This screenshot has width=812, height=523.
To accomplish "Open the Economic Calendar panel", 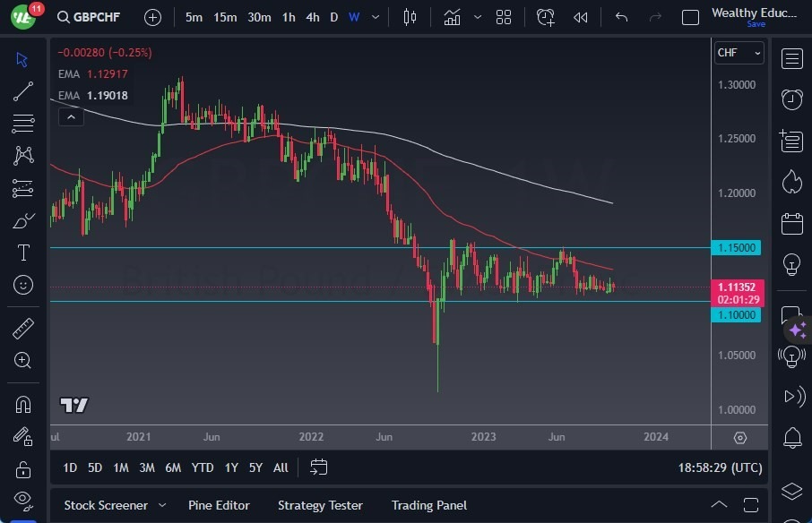I will click(x=792, y=224).
